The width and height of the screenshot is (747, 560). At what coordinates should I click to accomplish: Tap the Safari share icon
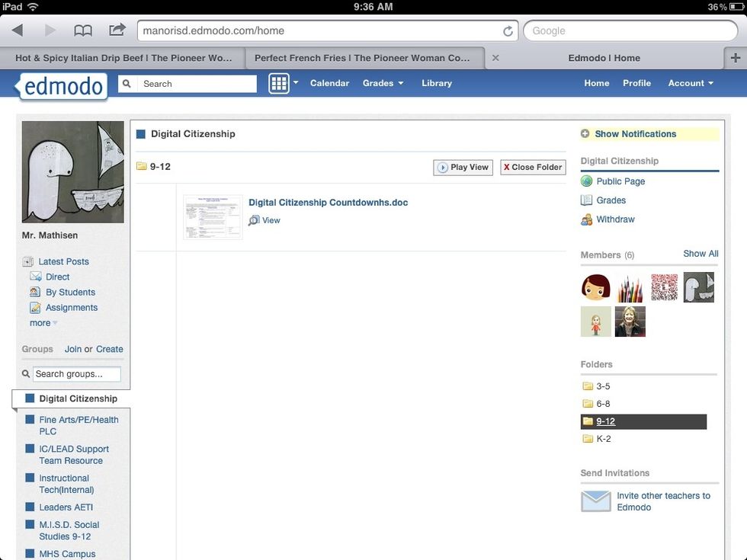pyautogui.click(x=117, y=30)
